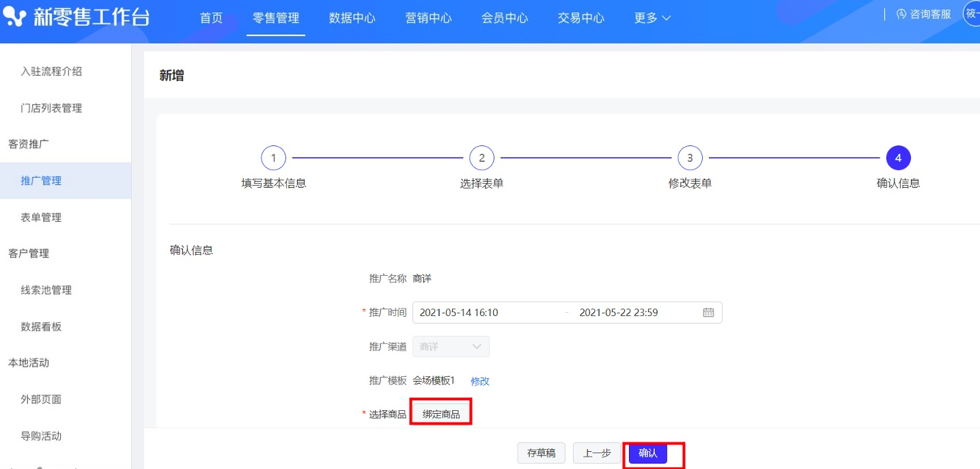Switch to 数据中心 in the top navigation

(352, 18)
